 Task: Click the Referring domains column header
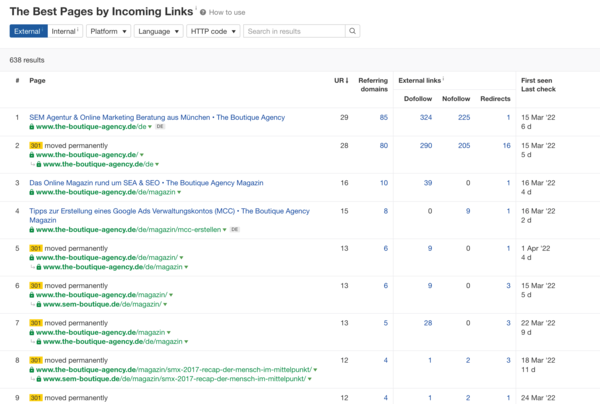pyautogui.click(x=373, y=85)
